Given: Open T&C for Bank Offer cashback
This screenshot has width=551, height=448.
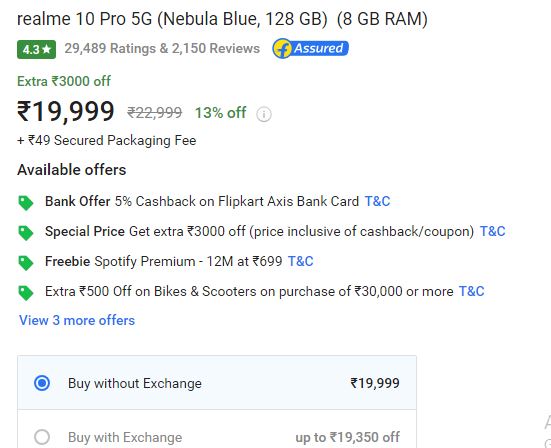Looking at the screenshot, I should pos(377,201).
